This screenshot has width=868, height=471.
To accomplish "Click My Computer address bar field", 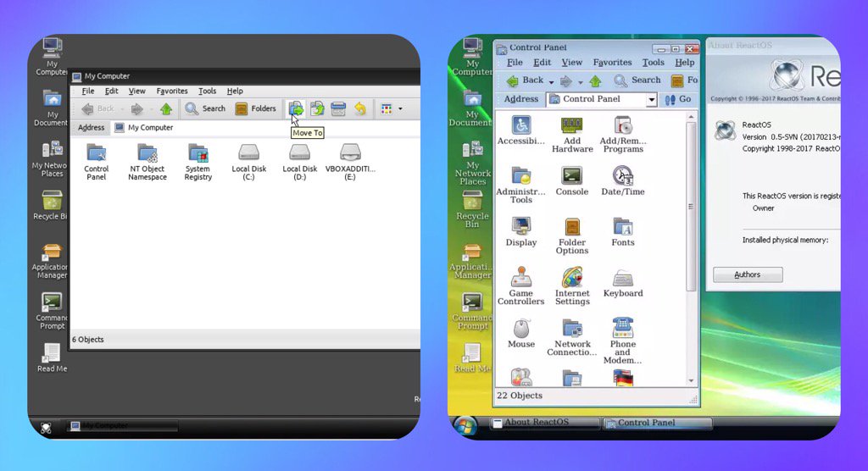I will (265, 127).
